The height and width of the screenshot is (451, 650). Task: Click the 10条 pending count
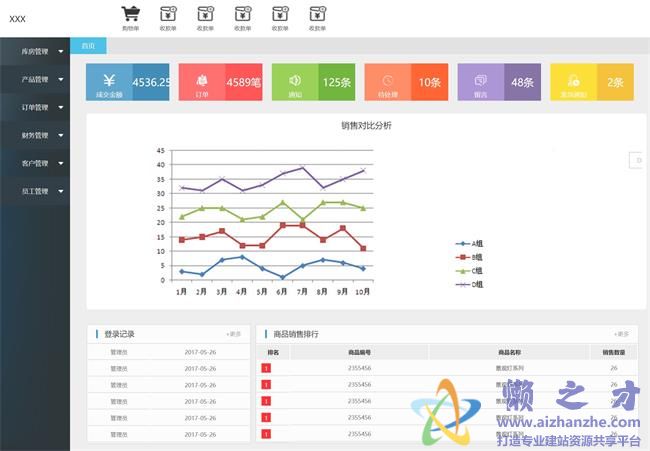point(429,82)
